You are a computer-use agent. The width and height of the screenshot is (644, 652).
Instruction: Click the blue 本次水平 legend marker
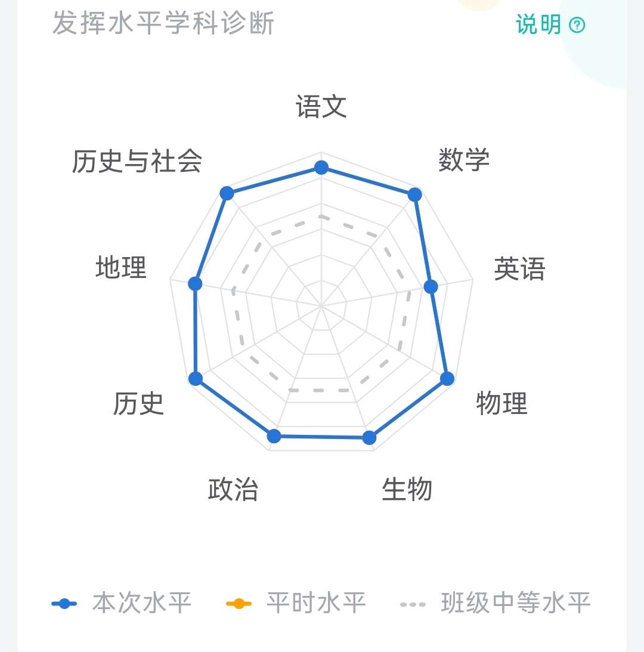(64, 604)
